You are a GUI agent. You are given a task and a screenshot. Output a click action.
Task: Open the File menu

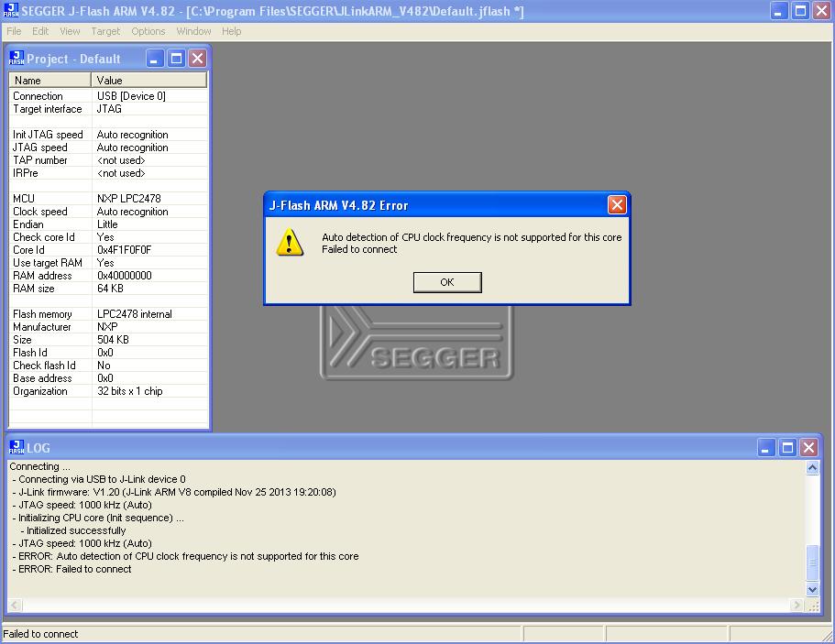pyautogui.click(x=14, y=31)
